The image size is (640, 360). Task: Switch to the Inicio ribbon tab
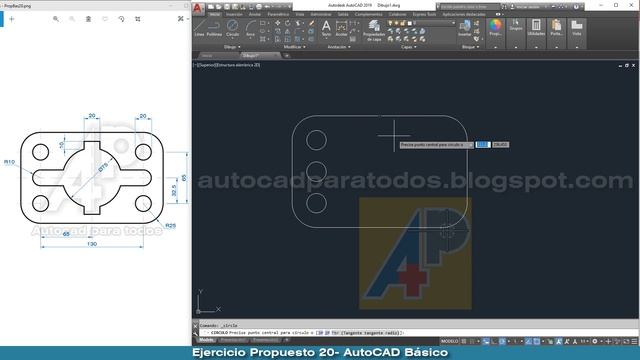click(215, 14)
